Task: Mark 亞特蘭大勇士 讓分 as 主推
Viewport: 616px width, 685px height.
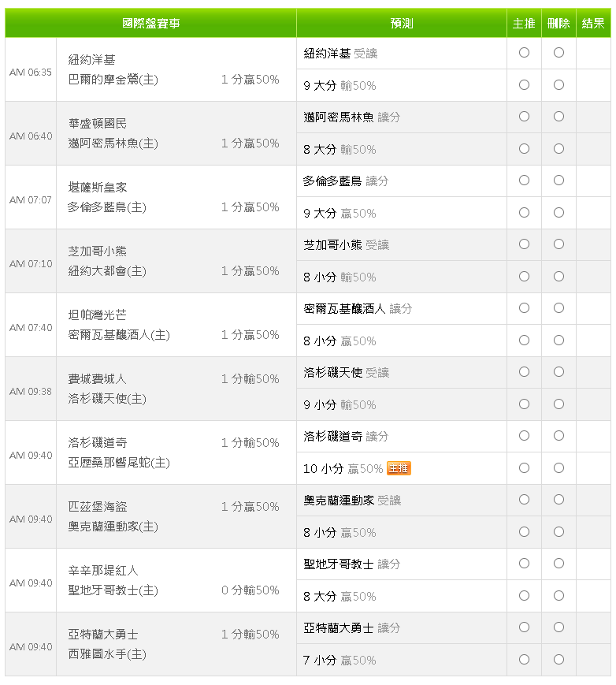Action: tap(524, 627)
